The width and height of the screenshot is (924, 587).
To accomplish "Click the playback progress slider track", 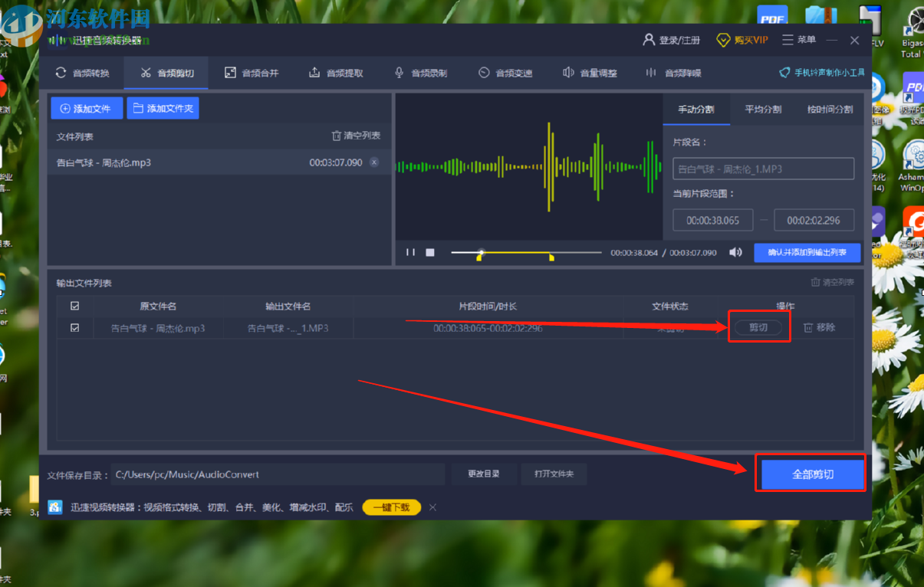I will coord(537,252).
